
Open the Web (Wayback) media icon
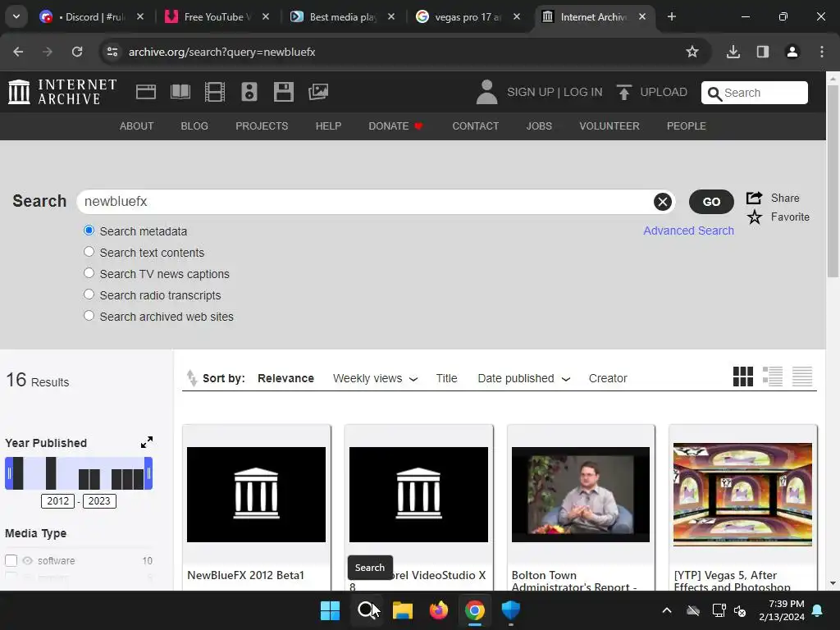[x=146, y=92]
